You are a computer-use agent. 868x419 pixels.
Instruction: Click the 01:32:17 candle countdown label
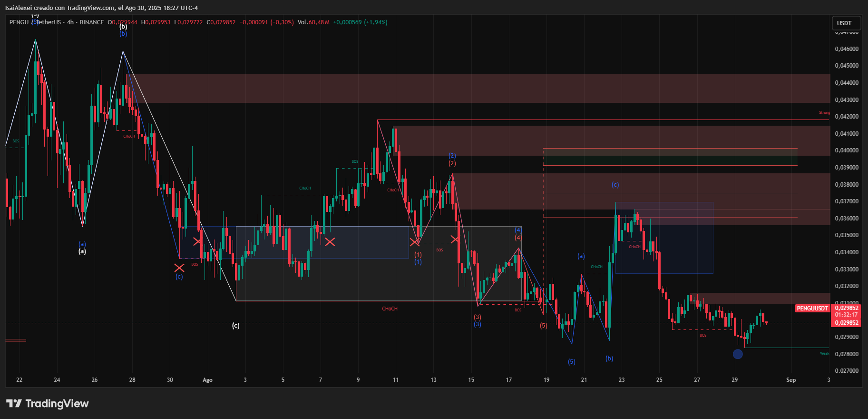[846, 315]
